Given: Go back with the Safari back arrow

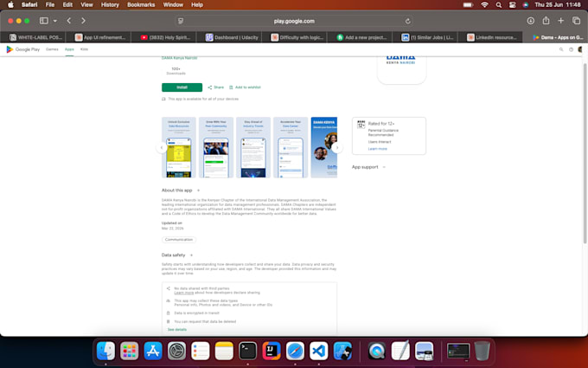Looking at the screenshot, I should 69,21.
